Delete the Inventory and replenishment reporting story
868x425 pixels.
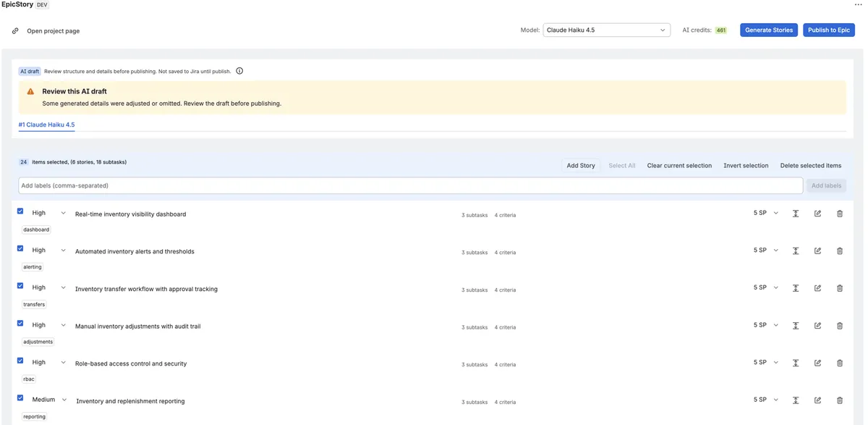[x=840, y=400]
